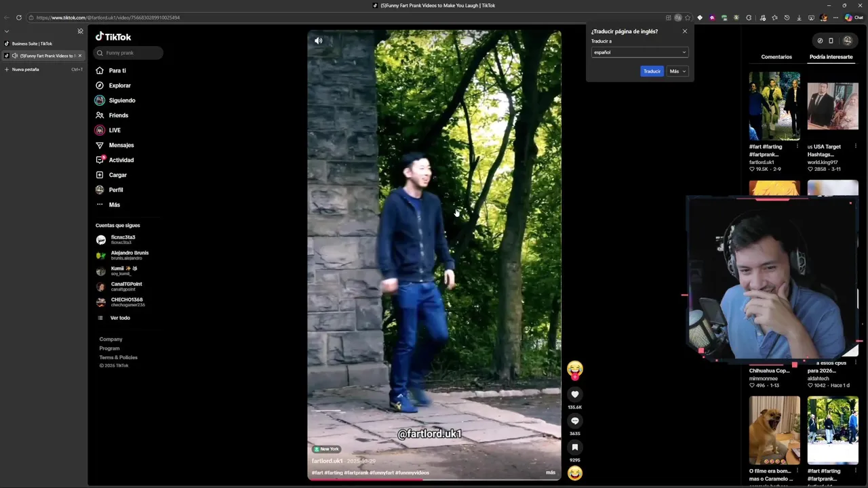Click the browser profile avatar in toolbar
868x488 pixels.
pyautogui.click(x=824, y=18)
